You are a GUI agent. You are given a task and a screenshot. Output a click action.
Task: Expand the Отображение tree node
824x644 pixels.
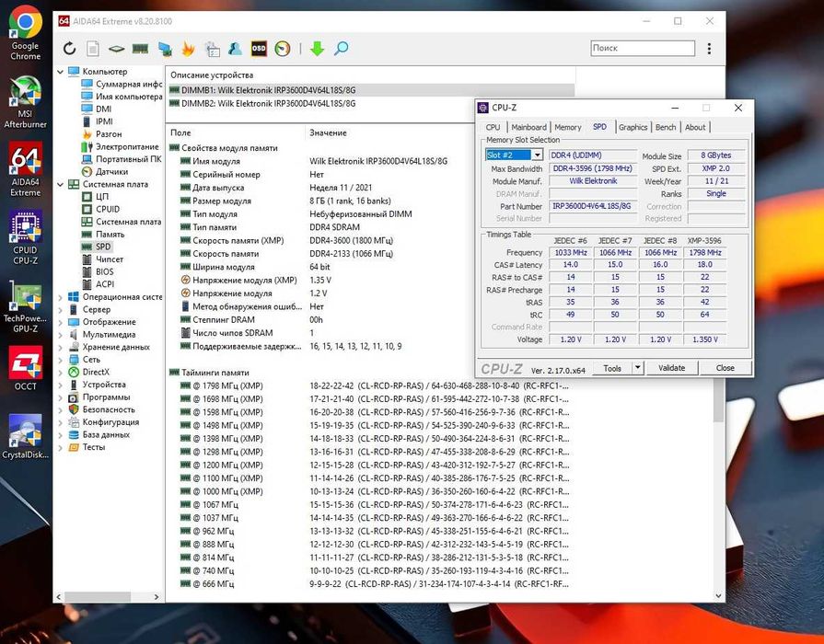tap(60, 322)
